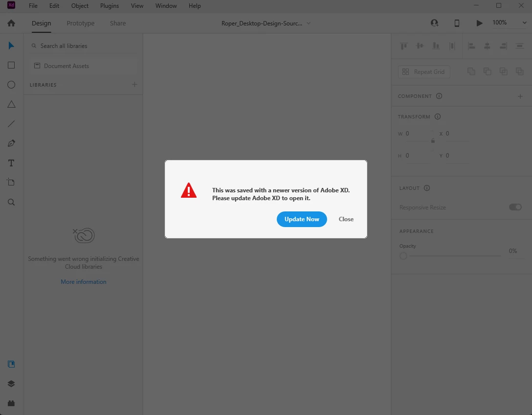Select the Pen tool
This screenshot has width=532, height=415.
(11, 143)
